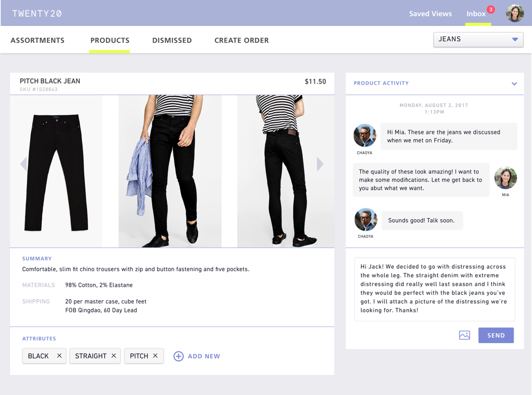Click the SUMMARY heading
Viewport: 532px width, 395px height.
37,258
